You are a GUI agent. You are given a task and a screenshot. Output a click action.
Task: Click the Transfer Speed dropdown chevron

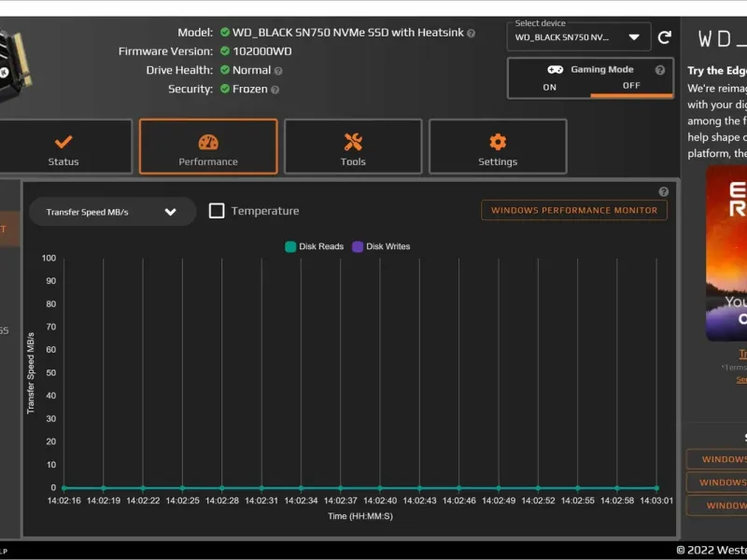tap(171, 212)
